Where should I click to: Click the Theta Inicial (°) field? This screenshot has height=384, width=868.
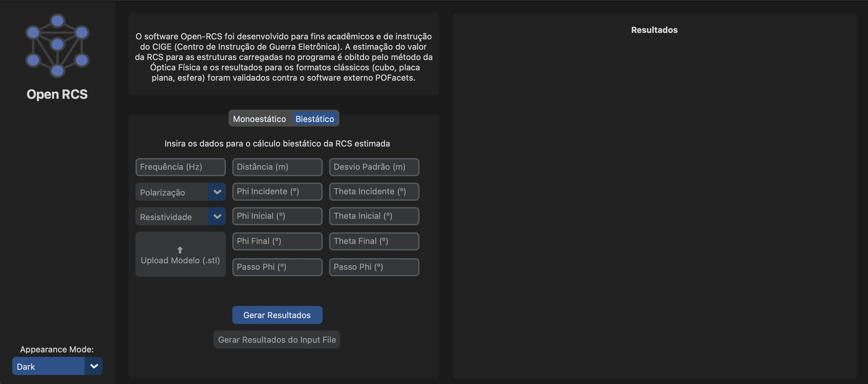[x=374, y=216]
